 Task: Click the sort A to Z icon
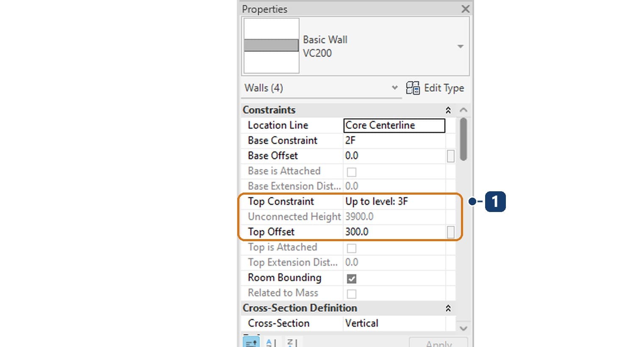click(271, 342)
